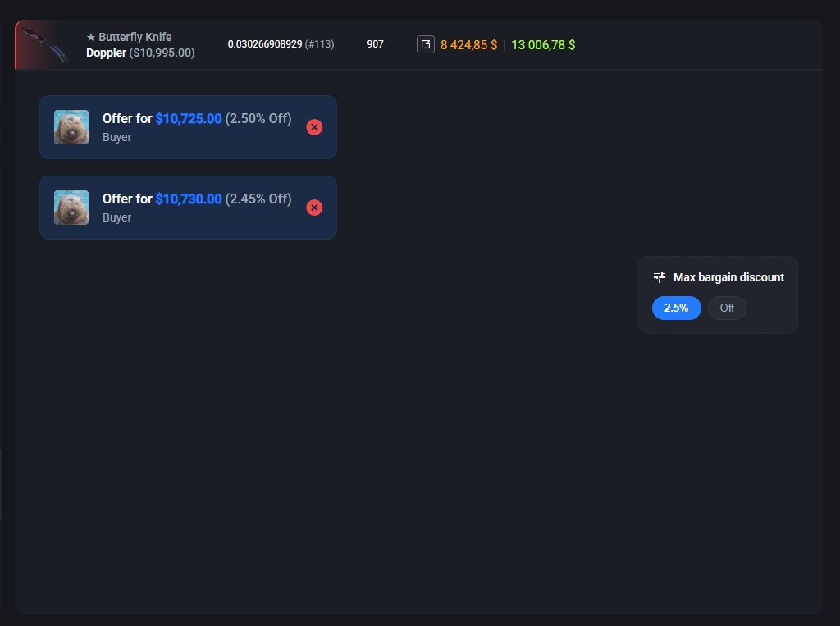Click the float value 0.030266908929
Screen dimensions: 840x626
click(x=265, y=44)
